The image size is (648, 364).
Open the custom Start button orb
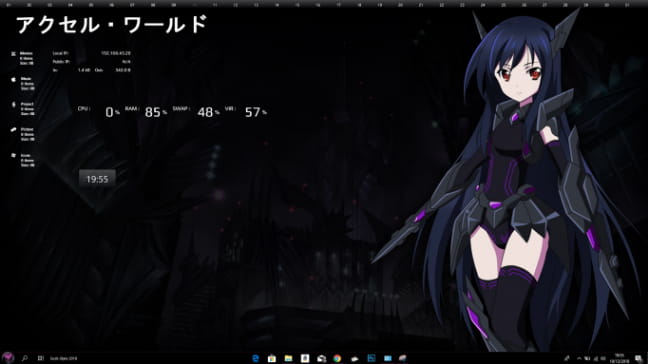(8, 357)
